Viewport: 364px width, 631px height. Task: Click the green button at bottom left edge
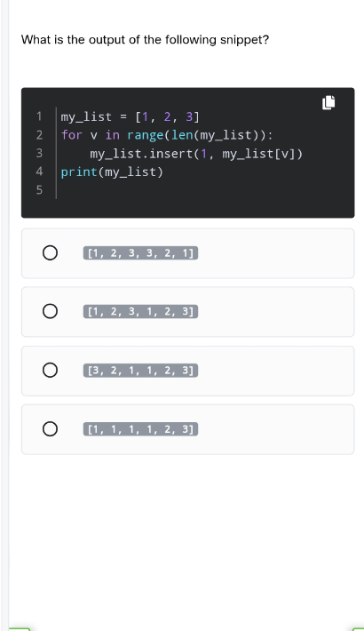pyautogui.click(x=20, y=628)
